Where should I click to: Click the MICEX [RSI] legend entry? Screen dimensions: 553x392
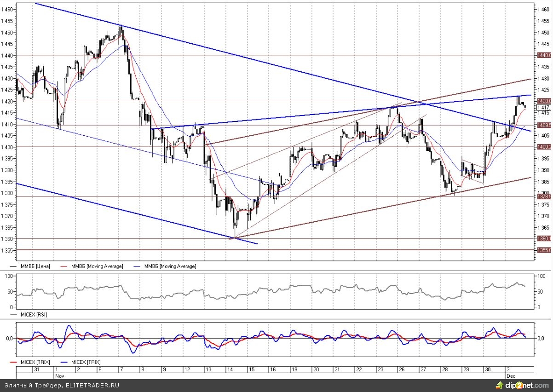33,315
